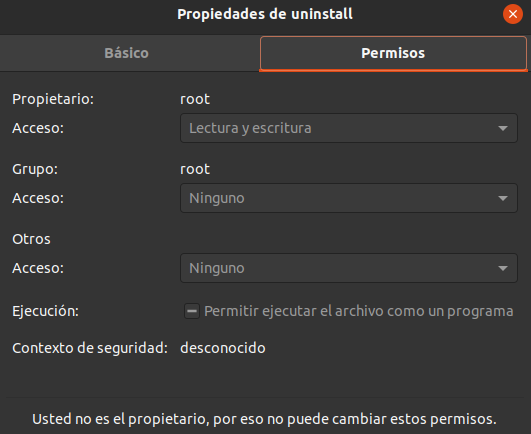Screen dimensions: 531x434
Task: Click the 'Propiedades de uninstall' title bar
Action: pos(265,14)
